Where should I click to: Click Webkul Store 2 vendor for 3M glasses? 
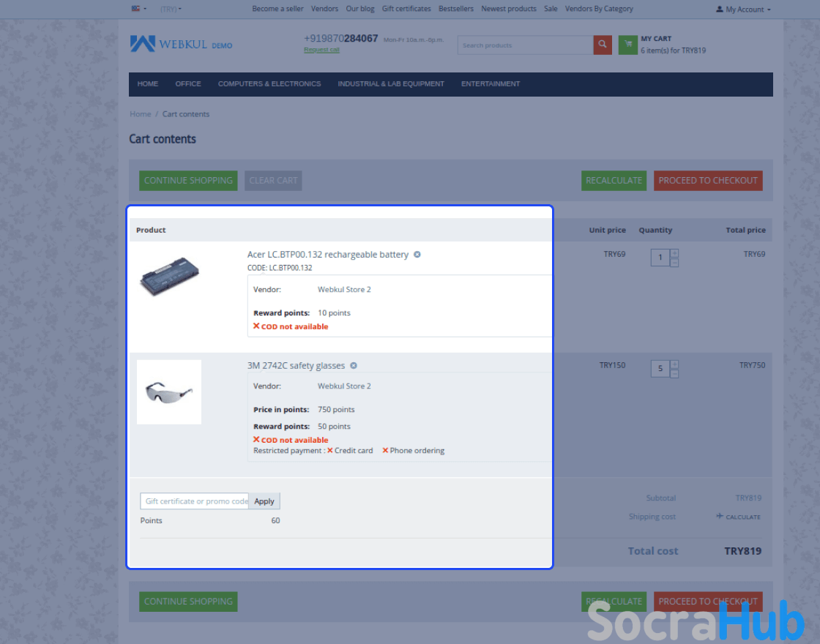tap(344, 386)
